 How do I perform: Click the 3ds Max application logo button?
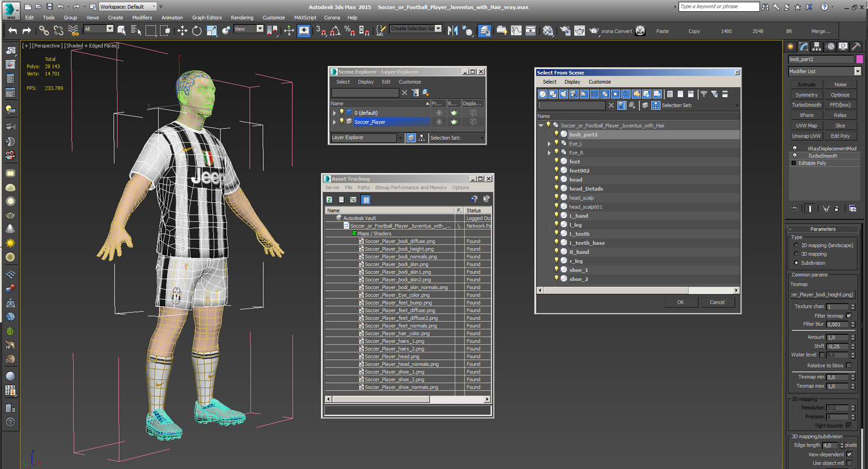(x=11, y=10)
